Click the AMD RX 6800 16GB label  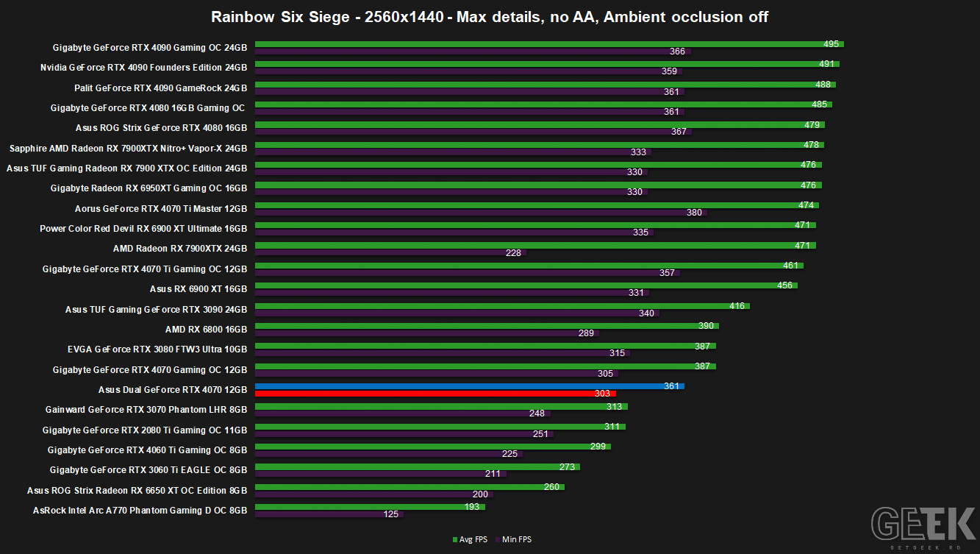(206, 330)
